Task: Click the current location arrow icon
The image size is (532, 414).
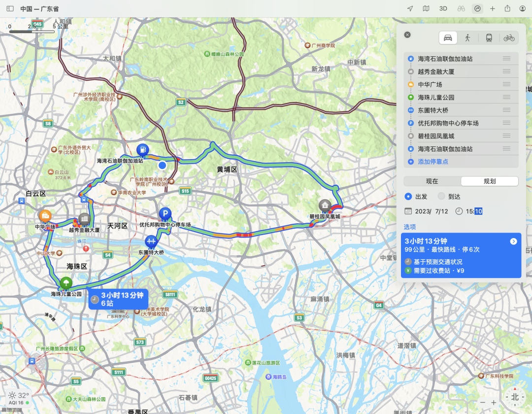Action: click(x=410, y=9)
